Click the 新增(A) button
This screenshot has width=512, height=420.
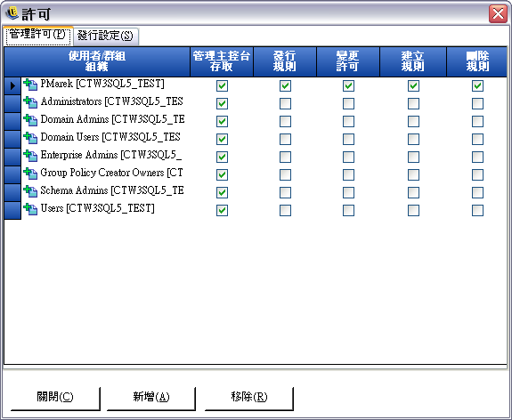(x=151, y=398)
